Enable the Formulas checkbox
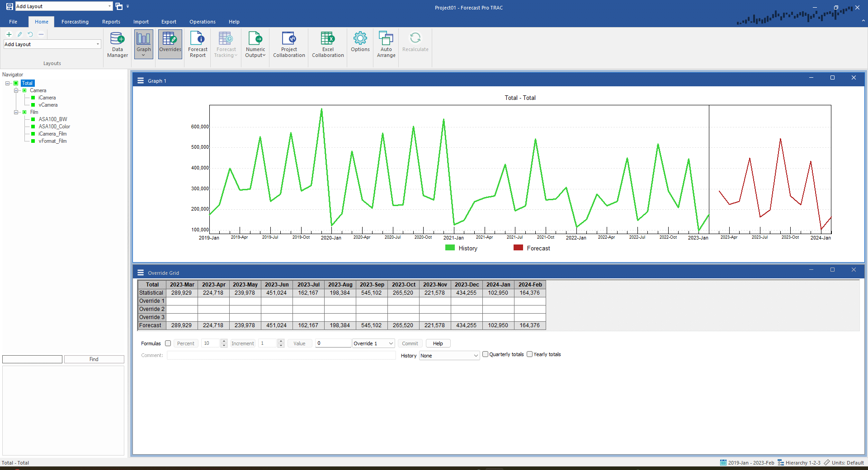Viewport: 868px width, 470px height. (x=168, y=343)
